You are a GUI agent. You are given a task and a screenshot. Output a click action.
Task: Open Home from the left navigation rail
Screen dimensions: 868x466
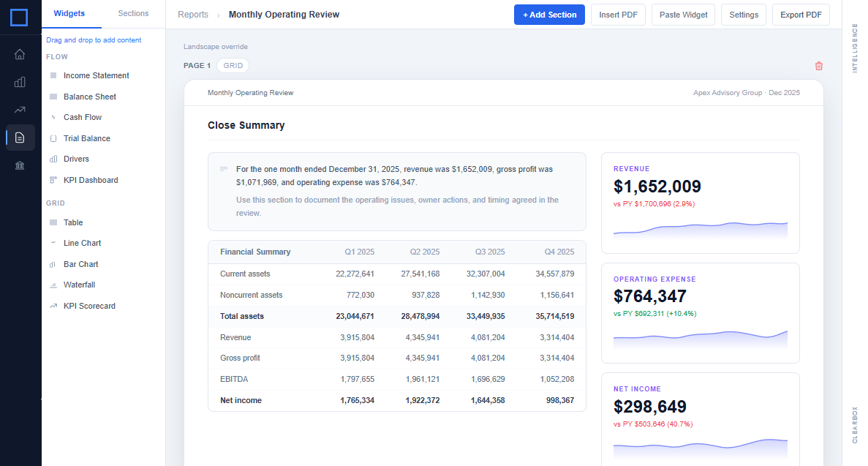click(20, 54)
